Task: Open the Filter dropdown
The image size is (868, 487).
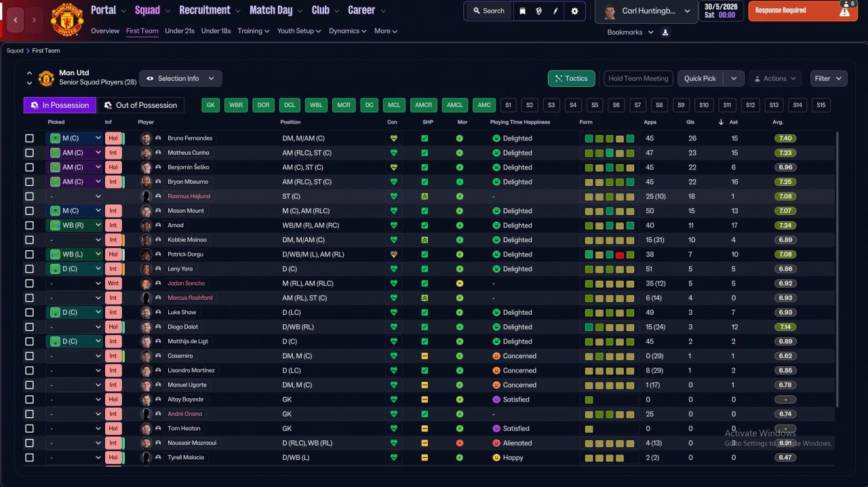Action: [x=829, y=79]
